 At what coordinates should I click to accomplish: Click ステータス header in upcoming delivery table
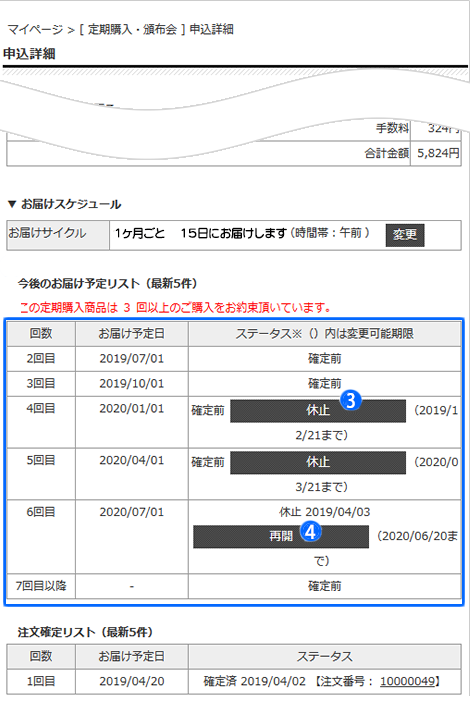[325, 334]
